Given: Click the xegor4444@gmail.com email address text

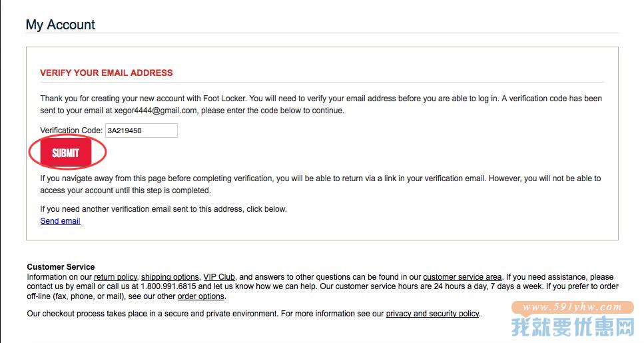Looking at the screenshot, I should [155, 111].
